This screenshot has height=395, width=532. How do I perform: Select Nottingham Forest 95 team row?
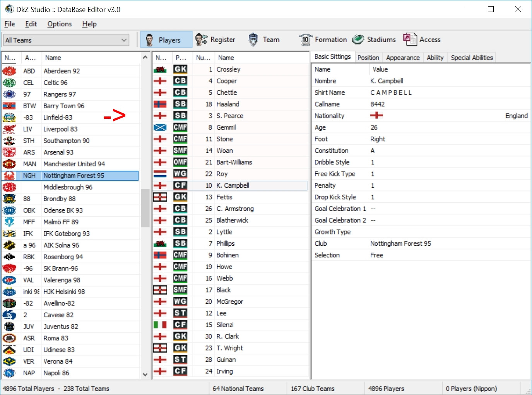tap(70, 176)
